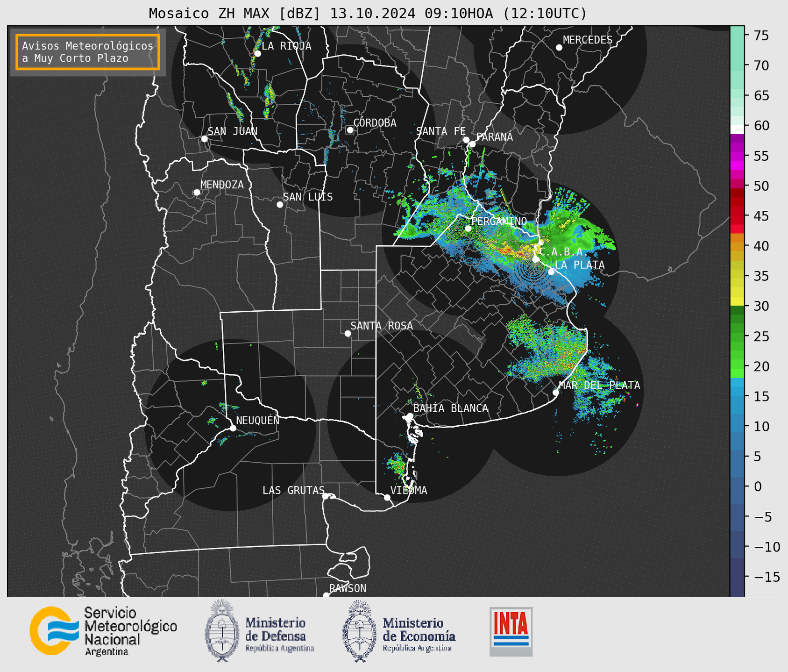
Task: Click the Avisos Meteorológicos a Muy Corto Plazo box
Action: coord(88,52)
